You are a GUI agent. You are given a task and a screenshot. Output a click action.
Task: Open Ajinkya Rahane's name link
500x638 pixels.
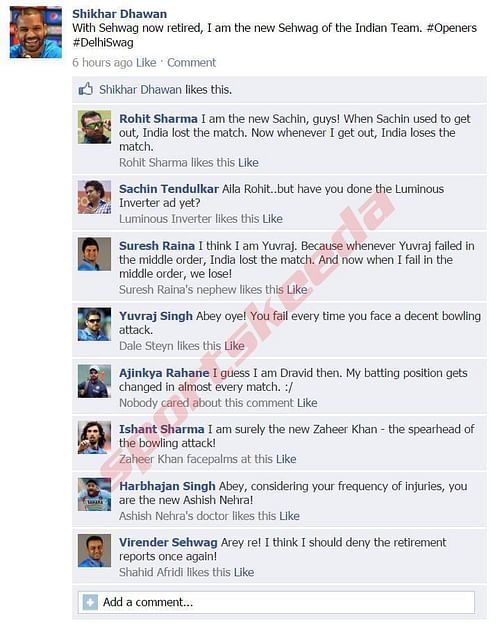[164, 373]
